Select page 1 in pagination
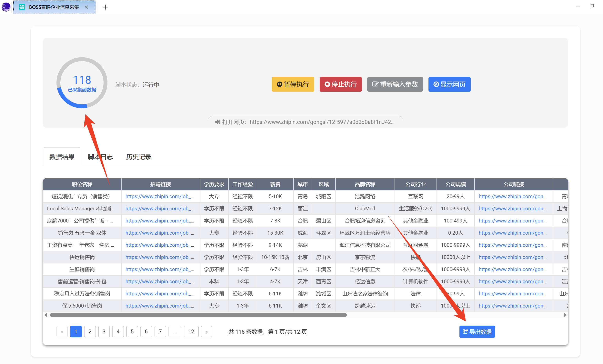603x364 pixels. coord(76,332)
